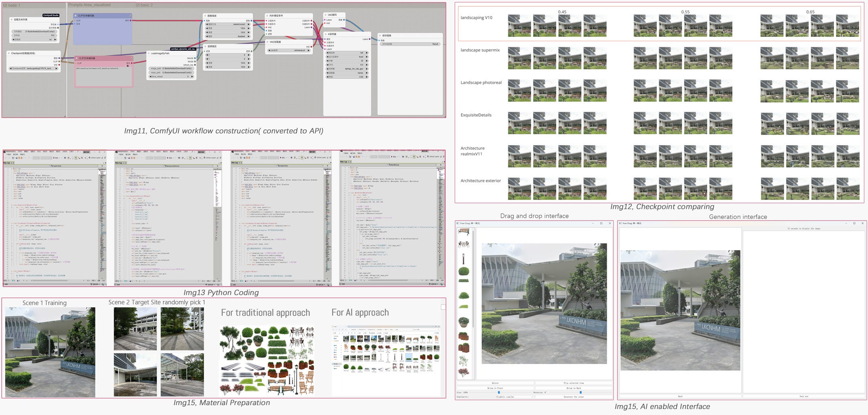
Task: Toggle collapse dot on K采样器 node
Action: tap(326, 34)
